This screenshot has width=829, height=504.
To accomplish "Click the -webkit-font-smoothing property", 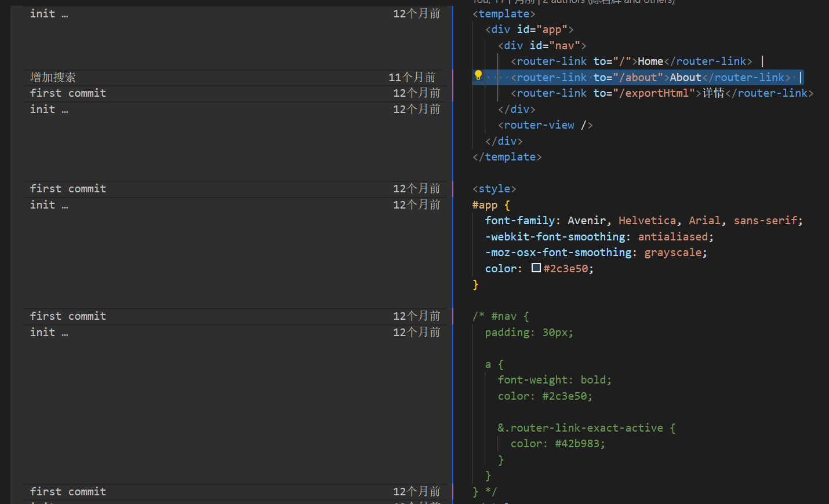I will [555, 237].
